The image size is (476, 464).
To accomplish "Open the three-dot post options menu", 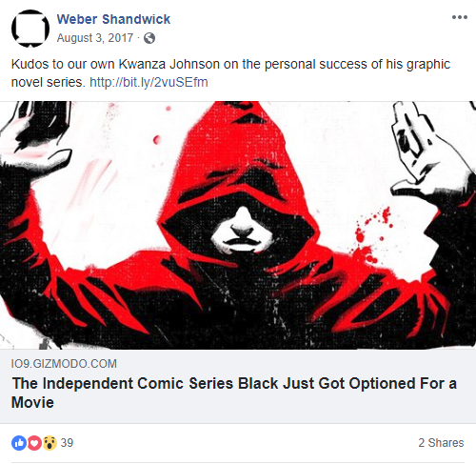I will (x=460, y=17).
